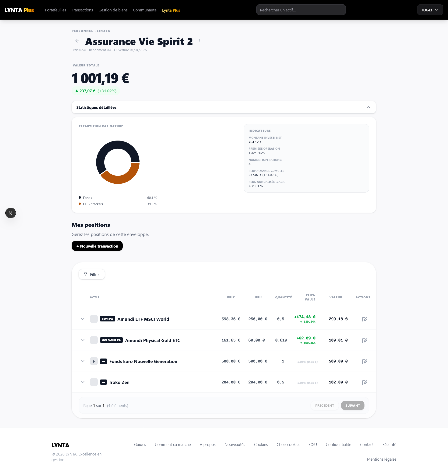This screenshot has width=448, height=476.
Task: Click the GOLD-EUR.PA ticker badge
Action: pos(112,340)
